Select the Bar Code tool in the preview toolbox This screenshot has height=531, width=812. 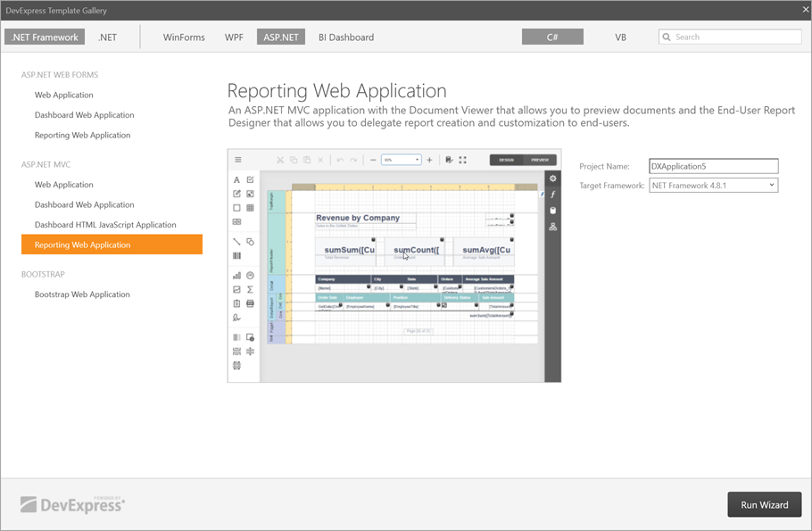coord(236,255)
